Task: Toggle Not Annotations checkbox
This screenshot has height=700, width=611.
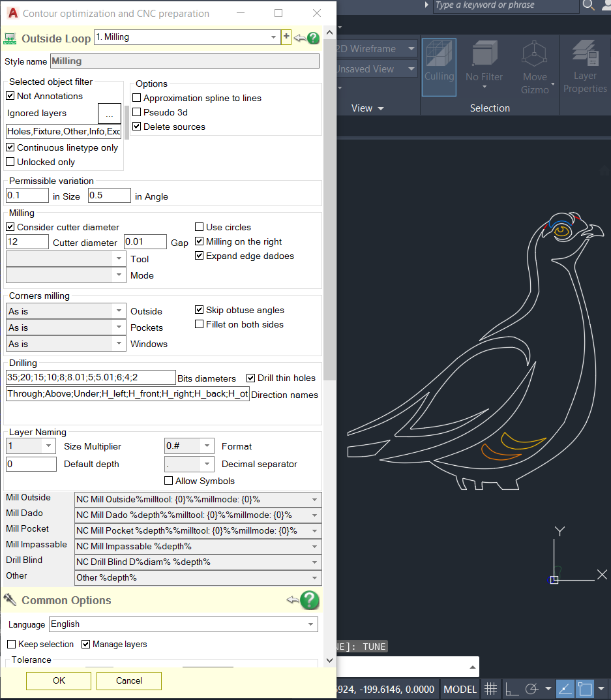Action: pos(10,95)
